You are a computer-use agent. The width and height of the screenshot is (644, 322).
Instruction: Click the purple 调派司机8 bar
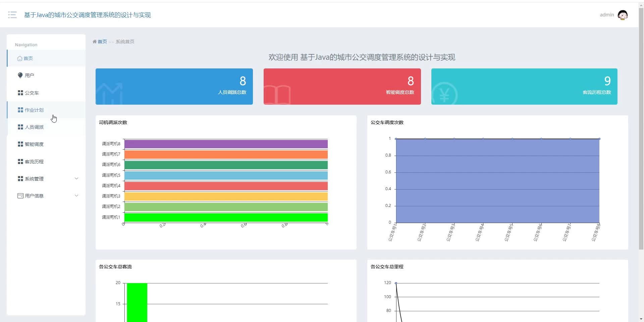[226, 144]
